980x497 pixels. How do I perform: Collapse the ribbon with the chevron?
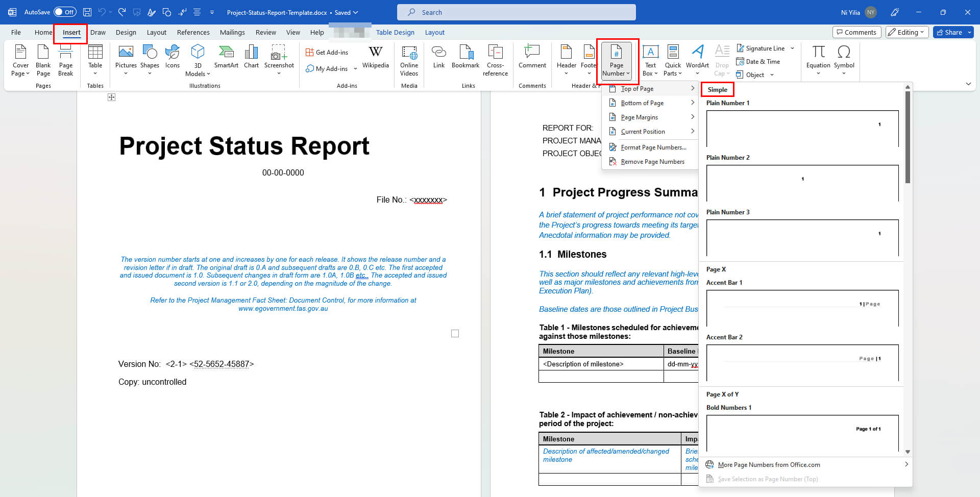968,84
